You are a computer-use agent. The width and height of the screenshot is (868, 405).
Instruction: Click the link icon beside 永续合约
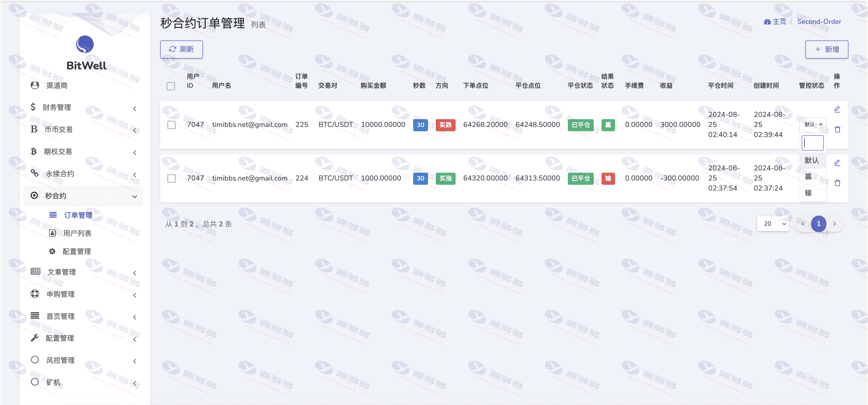click(34, 173)
